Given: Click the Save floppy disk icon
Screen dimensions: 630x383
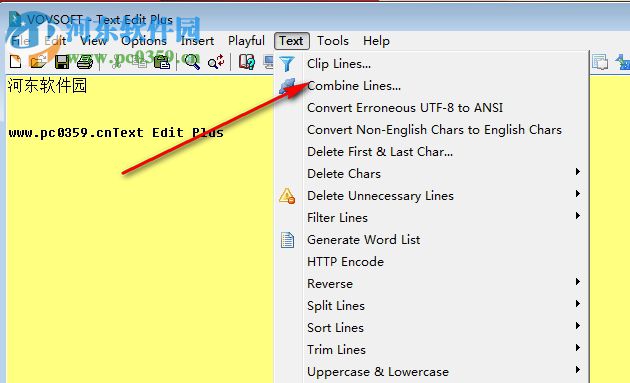Looking at the screenshot, I should click(61, 62).
